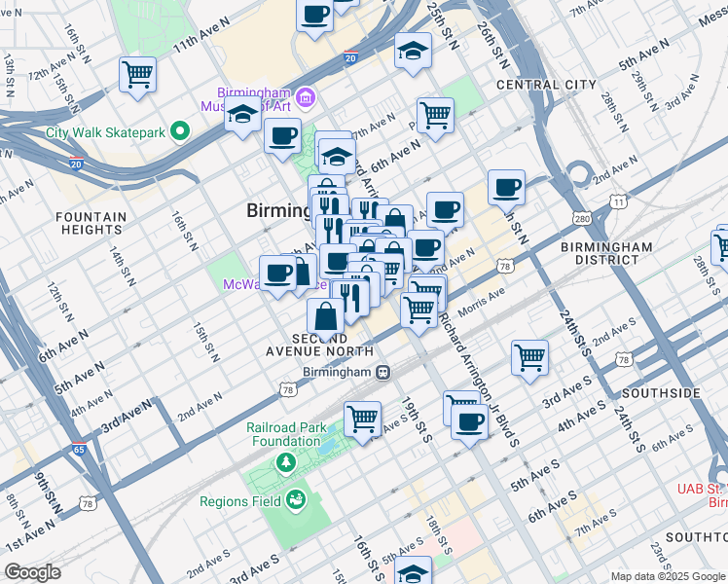
Task: Select the graduation cap marker near 7th Ave N
Action: (x=338, y=157)
